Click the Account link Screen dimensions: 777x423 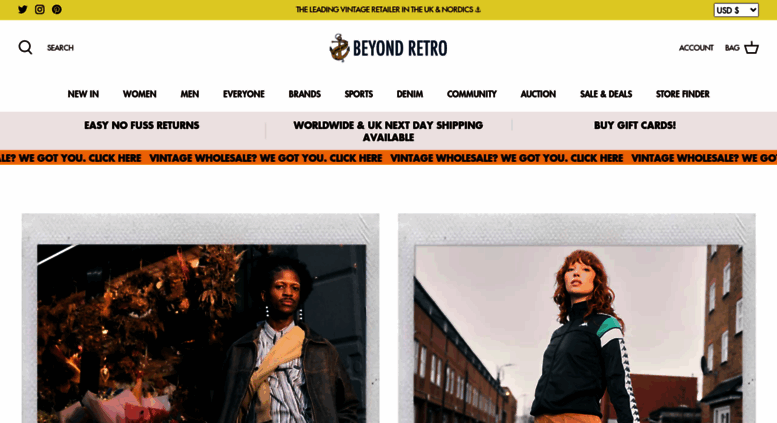click(696, 48)
